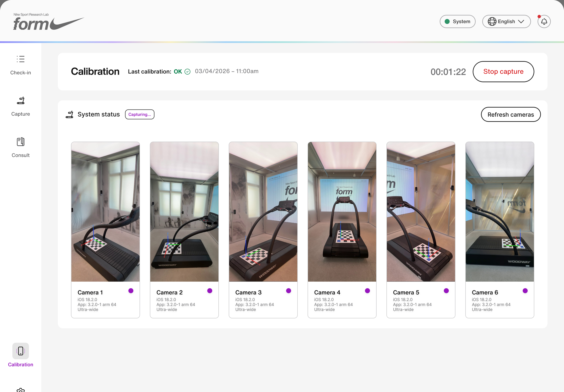Open the Check-in list icon

(21, 59)
